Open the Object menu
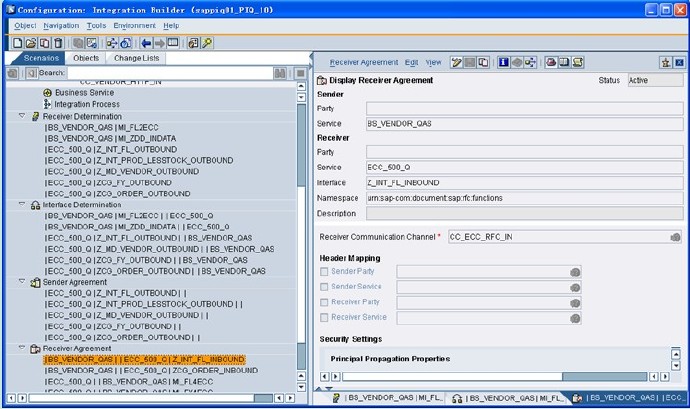The height and width of the screenshot is (409, 690). pyautogui.click(x=25, y=26)
